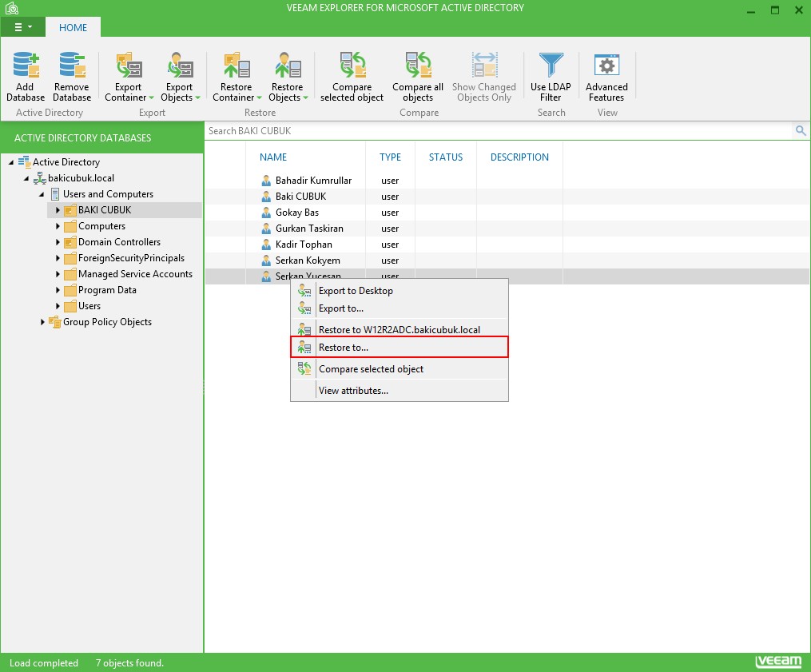Choose Export to Desktop from context menu
The height and width of the screenshot is (672, 811).
400,291
